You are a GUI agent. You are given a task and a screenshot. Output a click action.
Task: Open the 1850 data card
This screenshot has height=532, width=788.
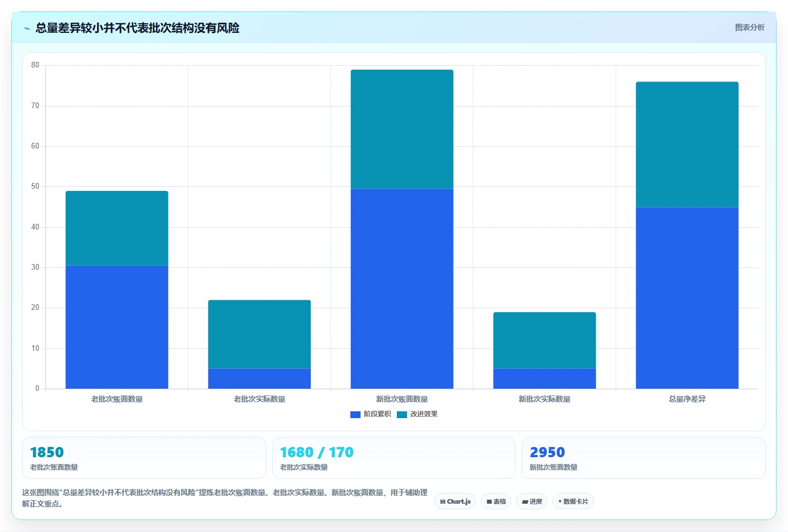[144, 458]
